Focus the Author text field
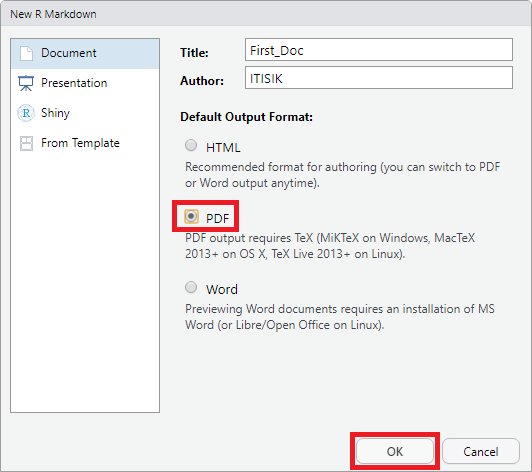This screenshot has height=472, width=532. pos(379,78)
